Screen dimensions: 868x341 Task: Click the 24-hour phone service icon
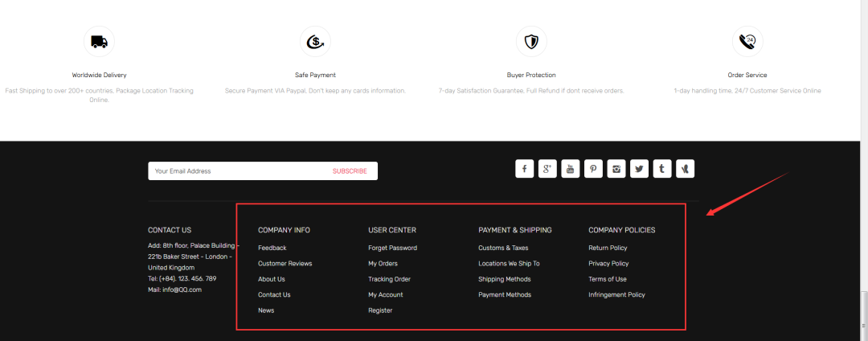747,42
